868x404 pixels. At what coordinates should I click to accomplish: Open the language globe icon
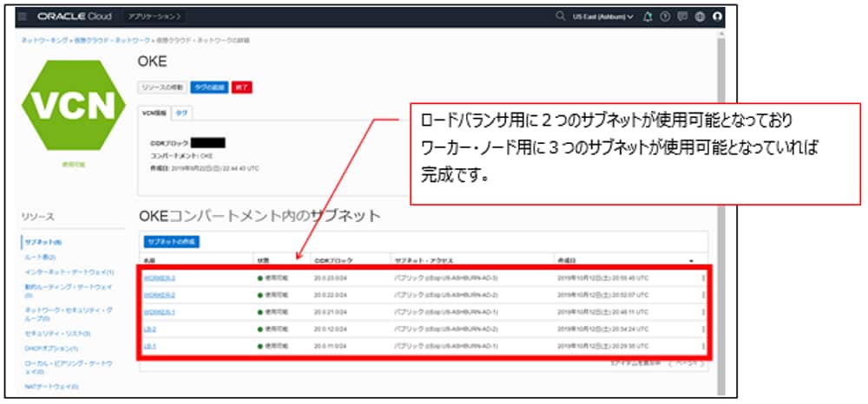700,16
